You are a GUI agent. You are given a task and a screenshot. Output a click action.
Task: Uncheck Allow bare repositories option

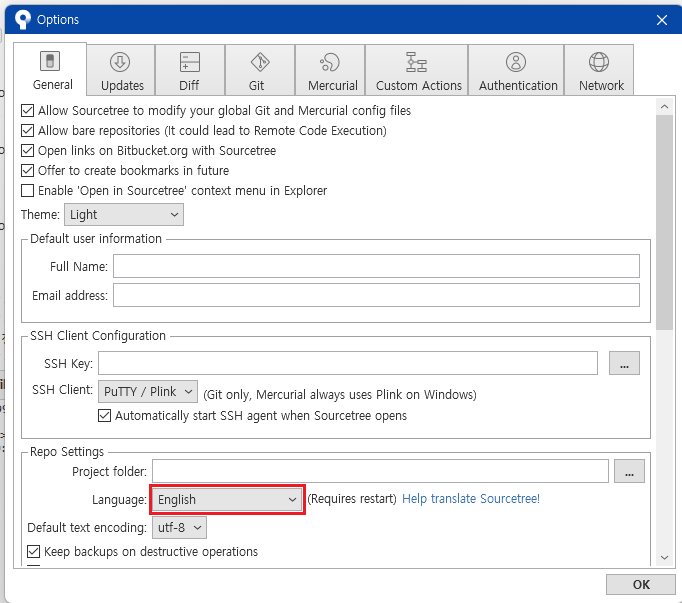tap(27, 131)
